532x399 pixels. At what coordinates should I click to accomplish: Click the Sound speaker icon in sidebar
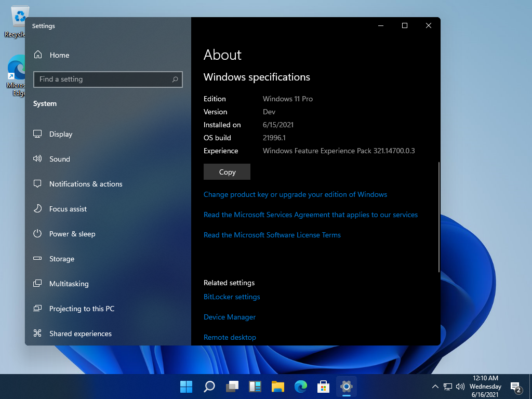(37, 158)
